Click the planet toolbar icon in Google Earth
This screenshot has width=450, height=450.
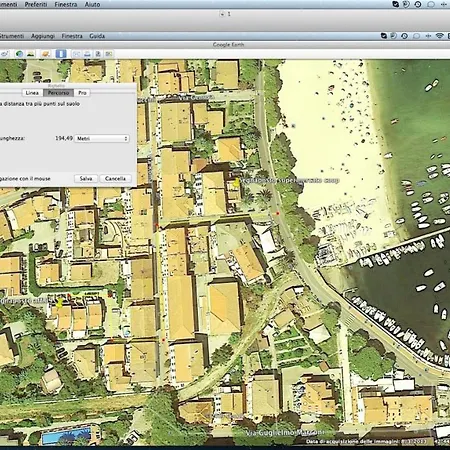click(x=19, y=54)
